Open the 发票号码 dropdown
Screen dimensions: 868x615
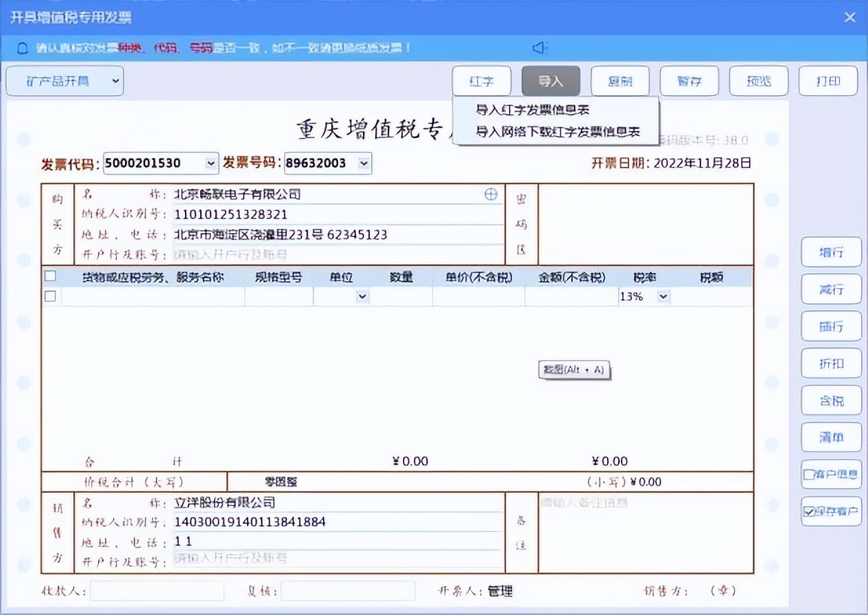click(x=364, y=163)
